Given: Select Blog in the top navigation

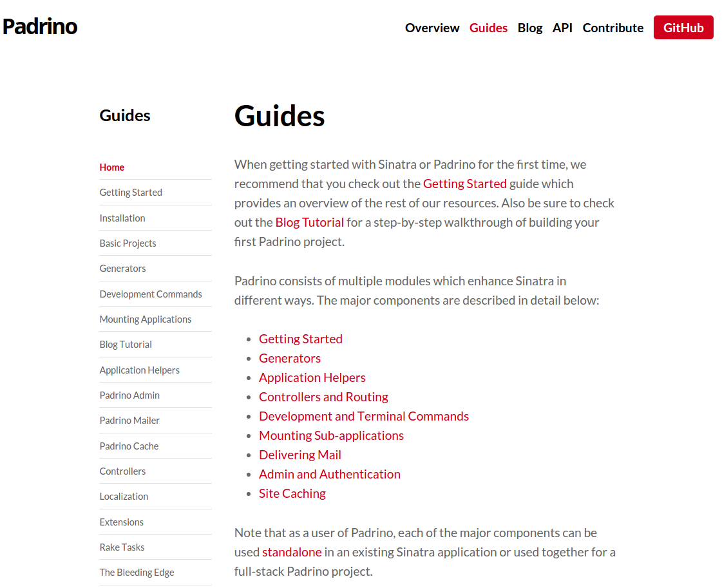Looking at the screenshot, I should (530, 28).
